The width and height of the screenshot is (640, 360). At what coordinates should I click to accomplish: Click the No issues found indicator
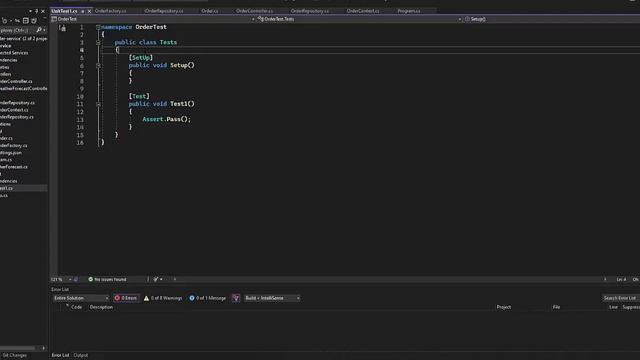tap(110, 280)
